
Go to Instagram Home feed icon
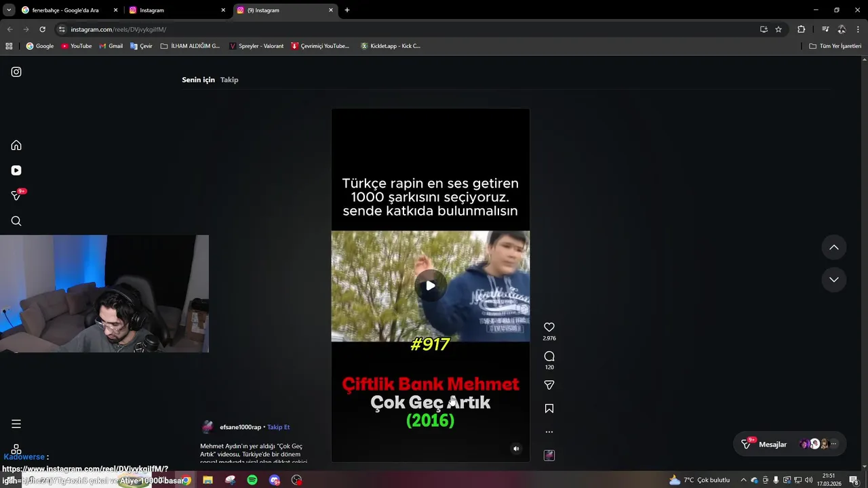tap(16, 145)
